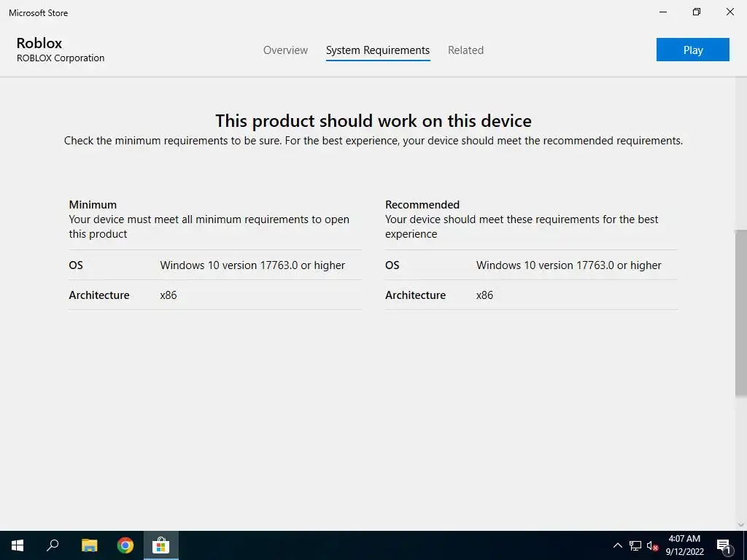Click the Microsoft Store window title text

coord(38,13)
